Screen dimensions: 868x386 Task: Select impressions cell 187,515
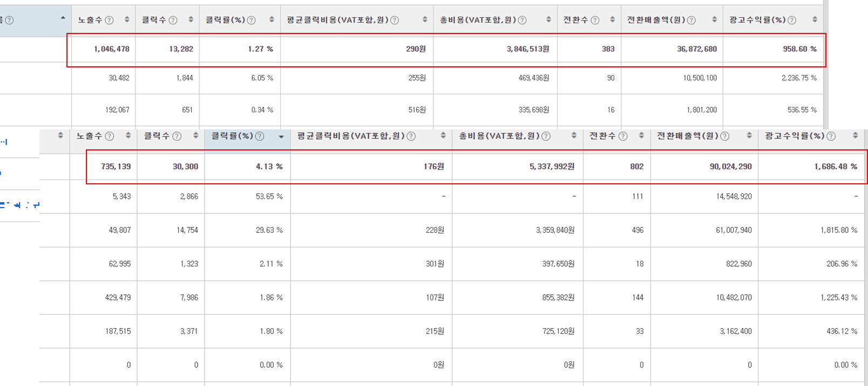[118, 332]
